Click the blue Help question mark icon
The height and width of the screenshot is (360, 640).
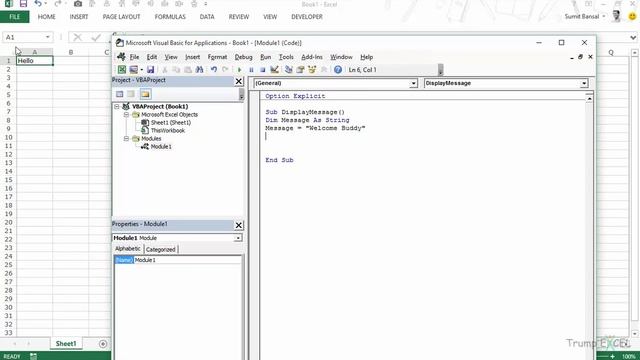click(338, 70)
